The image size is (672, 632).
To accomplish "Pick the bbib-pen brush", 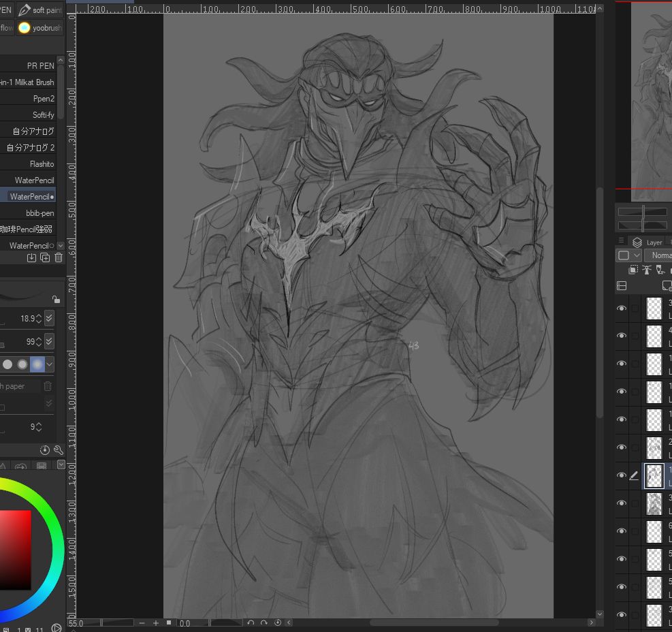I will [28, 212].
